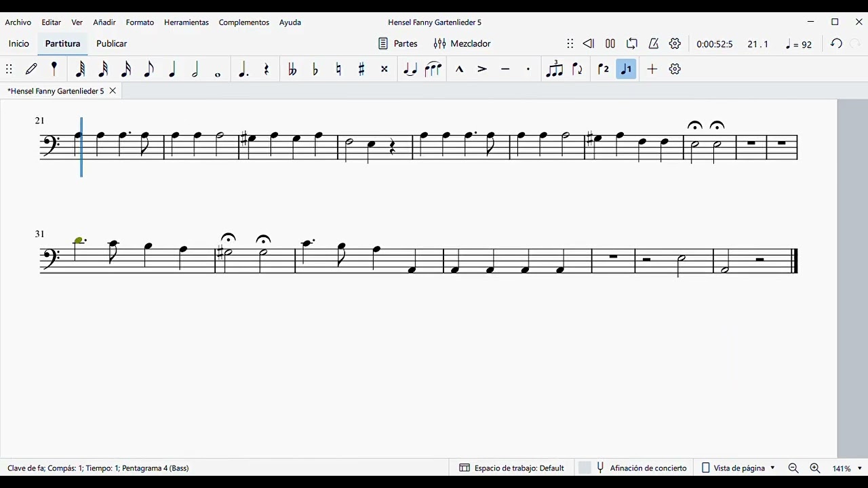Open the Herramientas menu

[x=186, y=22]
